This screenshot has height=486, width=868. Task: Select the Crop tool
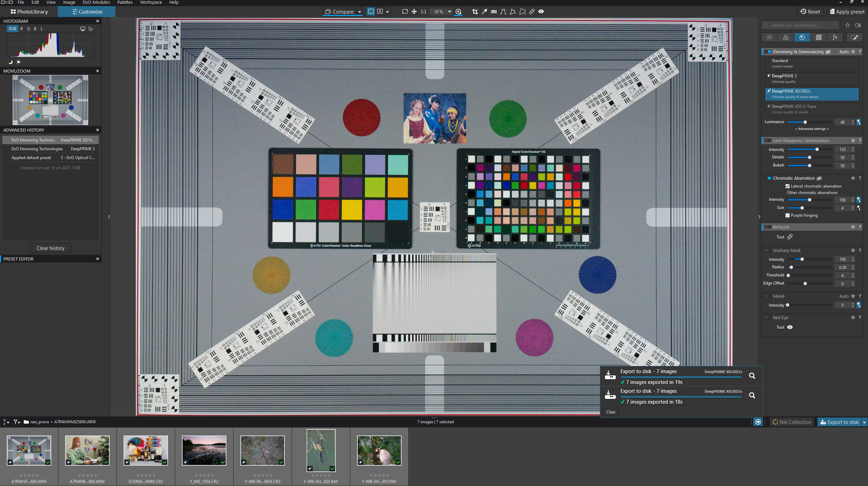pos(475,12)
